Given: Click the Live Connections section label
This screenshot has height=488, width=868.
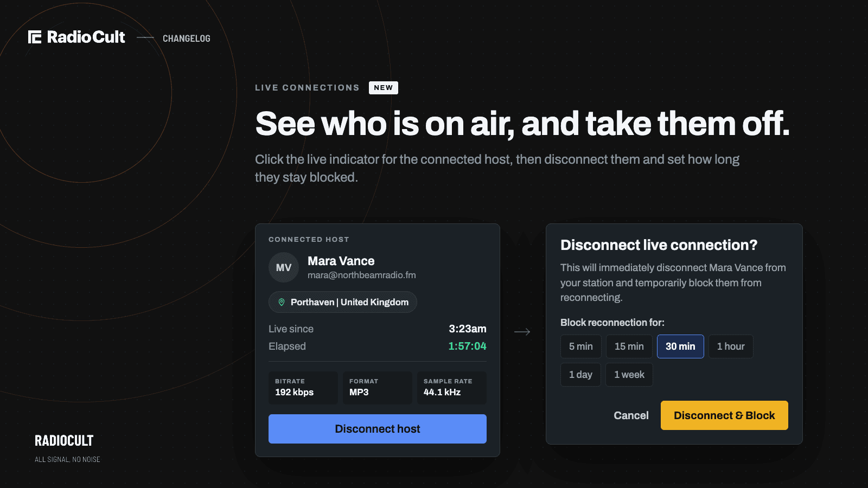Looking at the screenshot, I should click(307, 88).
